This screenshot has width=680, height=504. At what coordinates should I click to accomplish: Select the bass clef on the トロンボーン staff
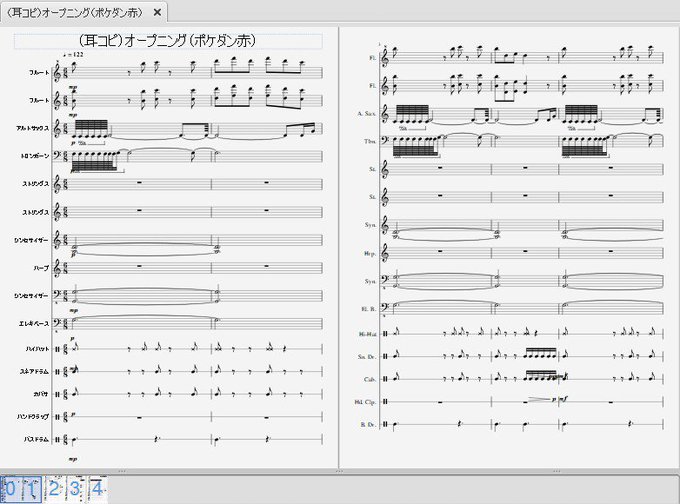point(57,155)
